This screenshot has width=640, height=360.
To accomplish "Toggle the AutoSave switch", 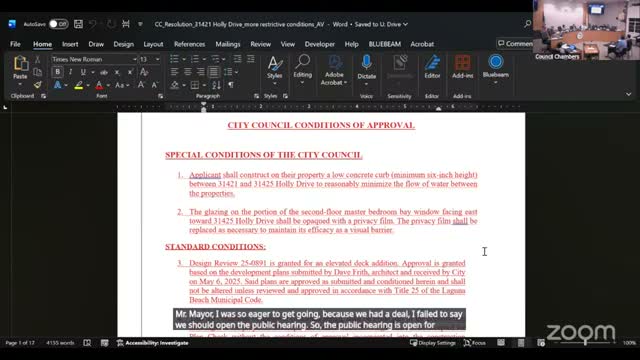I will [58, 24].
